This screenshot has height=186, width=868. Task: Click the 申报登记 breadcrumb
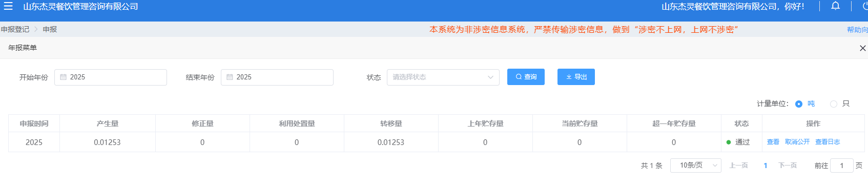pyautogui.click(x=15, y=30)
